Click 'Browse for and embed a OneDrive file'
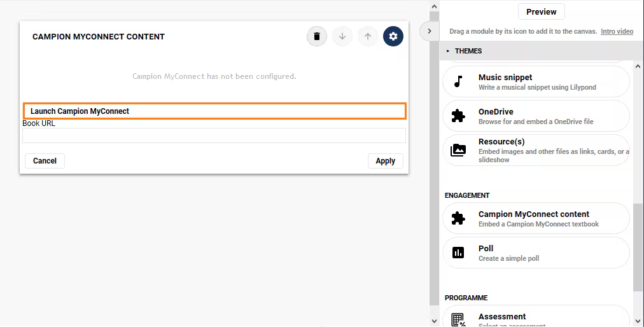Image resolution: width=644 pixels, height=327 pixels. (x=536, y=122)
